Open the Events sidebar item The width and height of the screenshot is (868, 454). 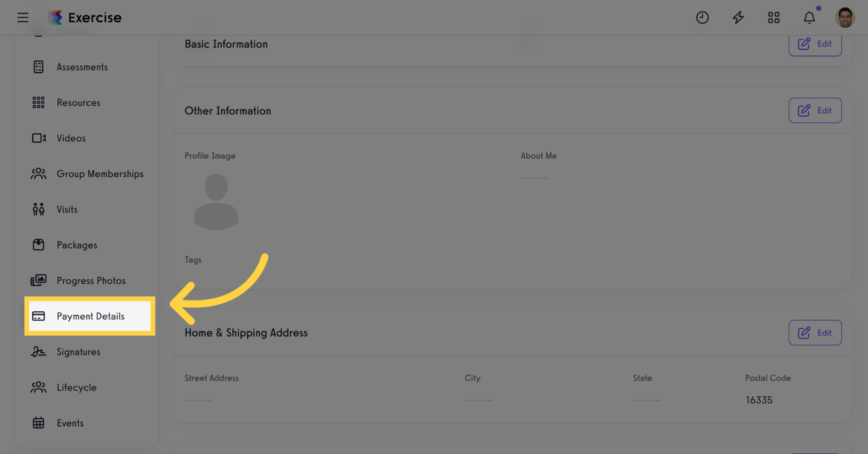[x=70, y=422]
